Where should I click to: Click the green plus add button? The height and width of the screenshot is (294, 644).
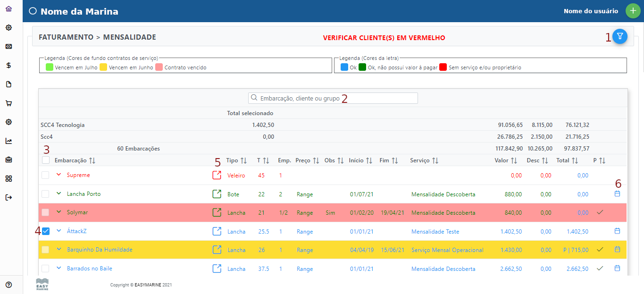tap(633, 11)
